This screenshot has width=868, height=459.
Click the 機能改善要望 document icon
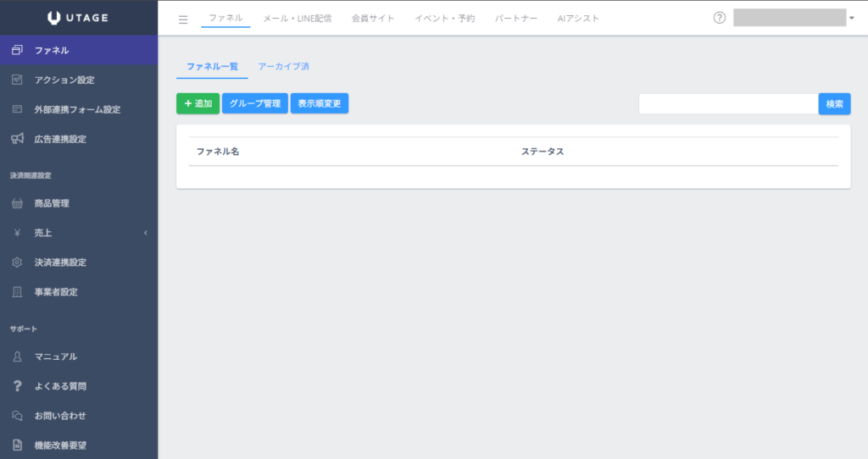[17, 445]
